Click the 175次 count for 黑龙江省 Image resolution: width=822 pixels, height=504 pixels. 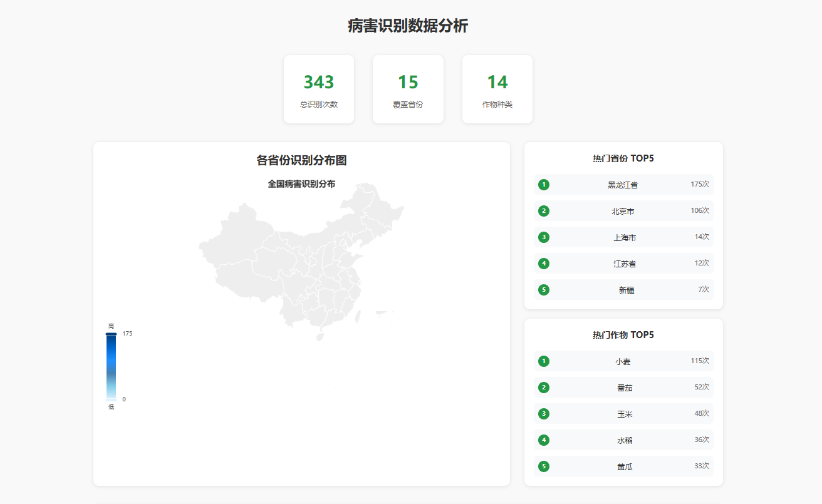pos(699,185)
